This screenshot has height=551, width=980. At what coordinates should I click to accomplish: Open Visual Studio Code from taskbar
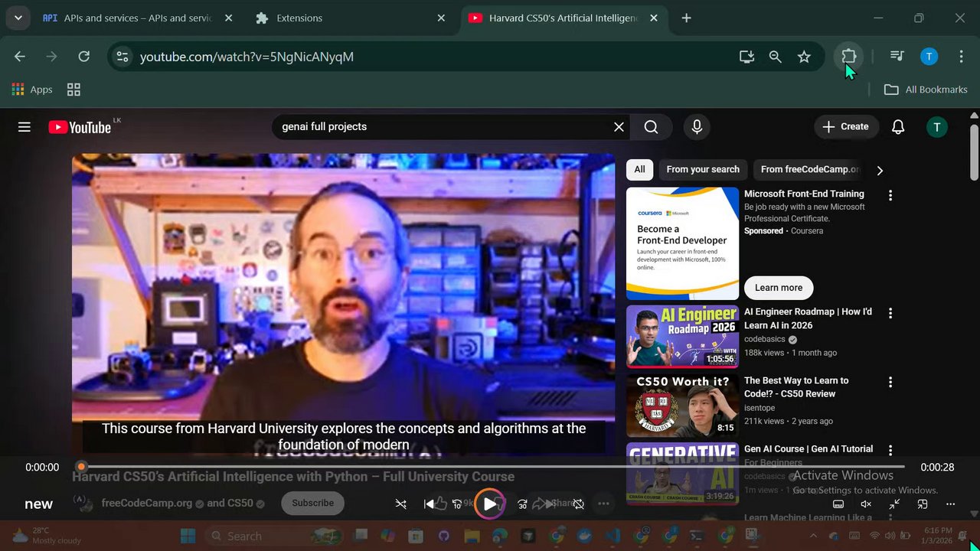612,536
